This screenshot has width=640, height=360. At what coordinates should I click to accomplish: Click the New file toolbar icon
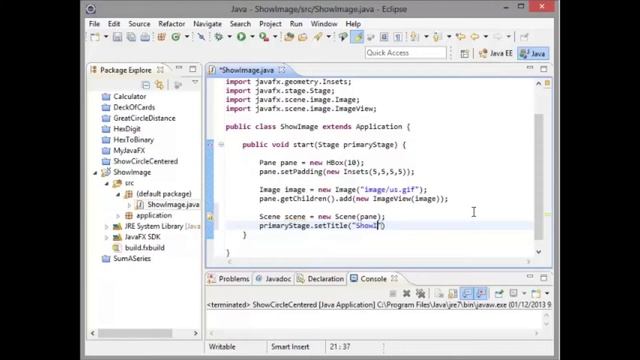point(95,37)
